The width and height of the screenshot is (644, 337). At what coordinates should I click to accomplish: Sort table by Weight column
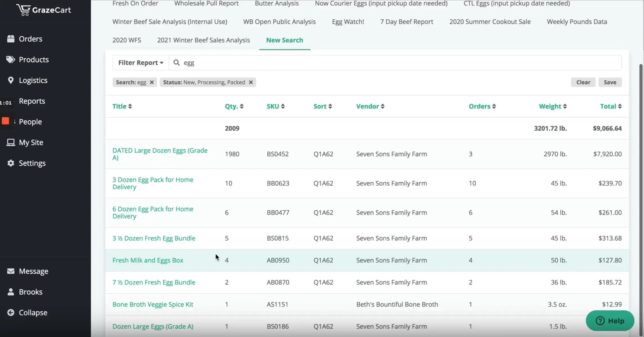[553, 106]
